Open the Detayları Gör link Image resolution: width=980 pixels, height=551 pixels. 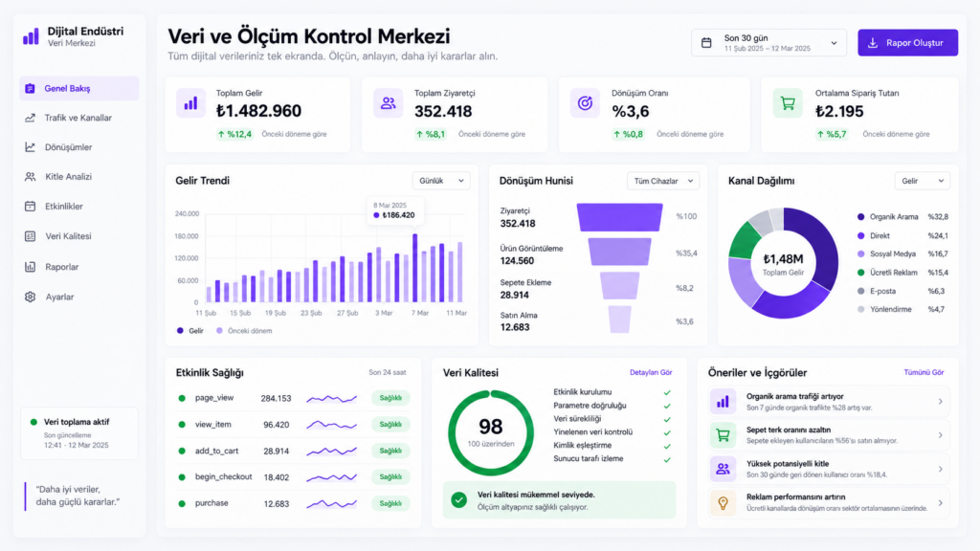[651, 372]
